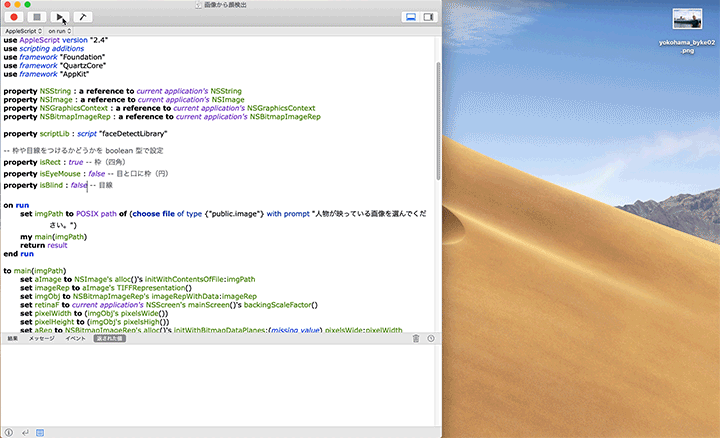Click the "AppKit" framework text
The width and height of the screenshot is (720, 438).
(x=74, y=74)
